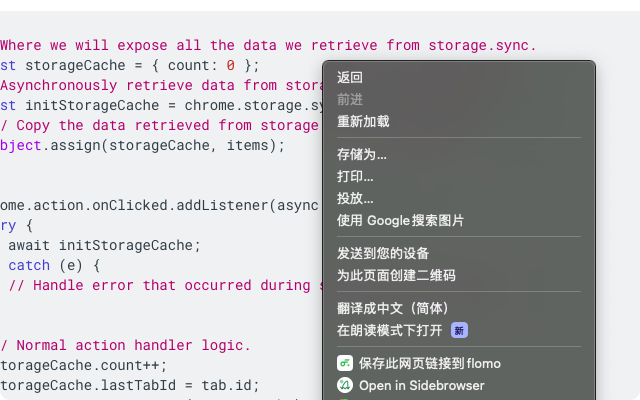The image size is (640, 400).
Task: Click the flomo extension icon
Action: [x=344, y=363]
